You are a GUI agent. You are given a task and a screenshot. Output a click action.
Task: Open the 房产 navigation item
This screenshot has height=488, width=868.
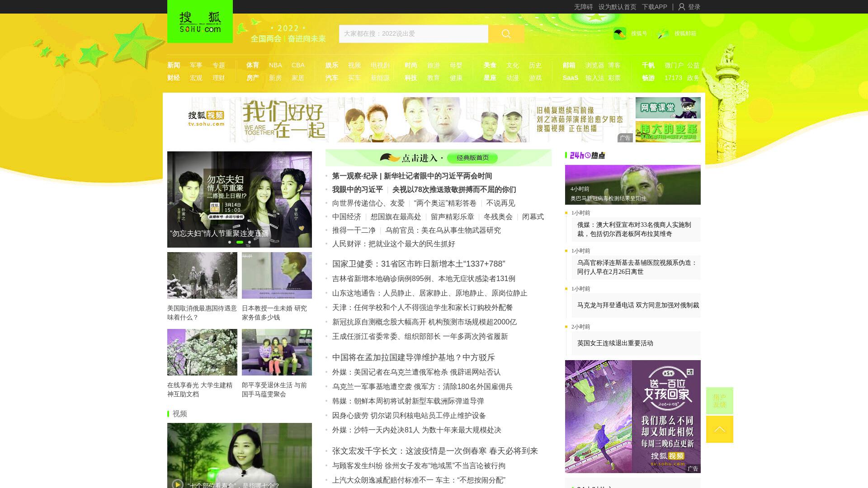tap(253, 78)
